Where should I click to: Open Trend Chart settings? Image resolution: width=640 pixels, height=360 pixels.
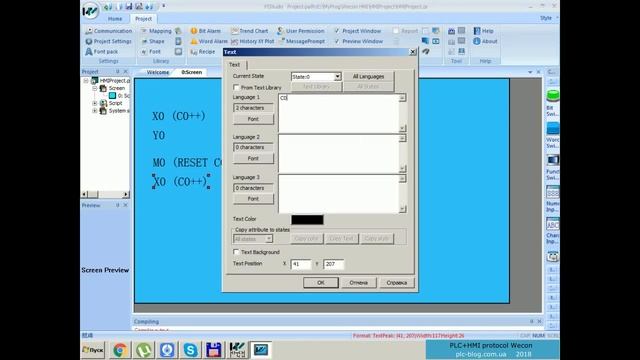[249, 31]
